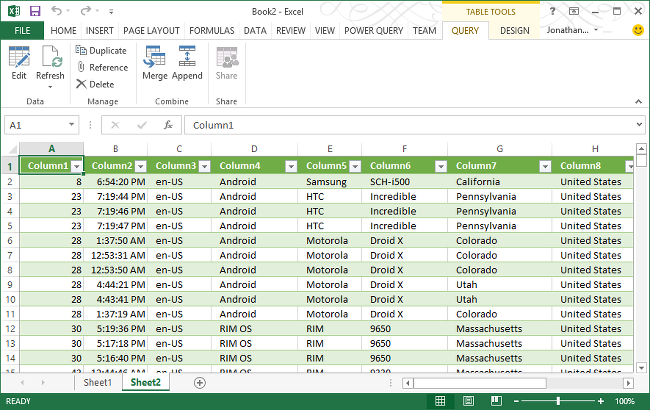Open the Column6 filter dropdown

(438, 166)
